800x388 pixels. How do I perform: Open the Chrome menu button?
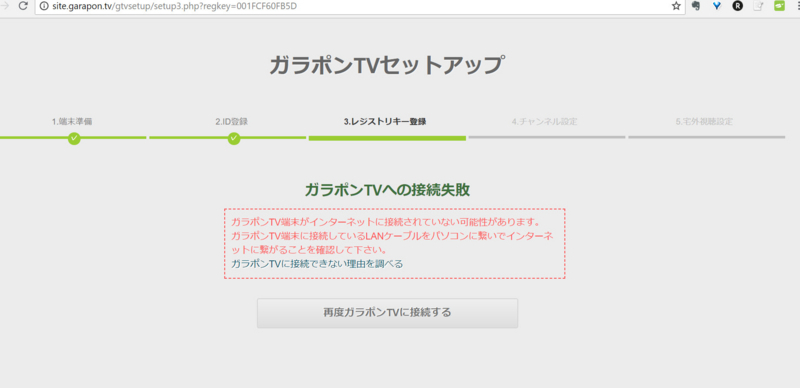[797, 6]
